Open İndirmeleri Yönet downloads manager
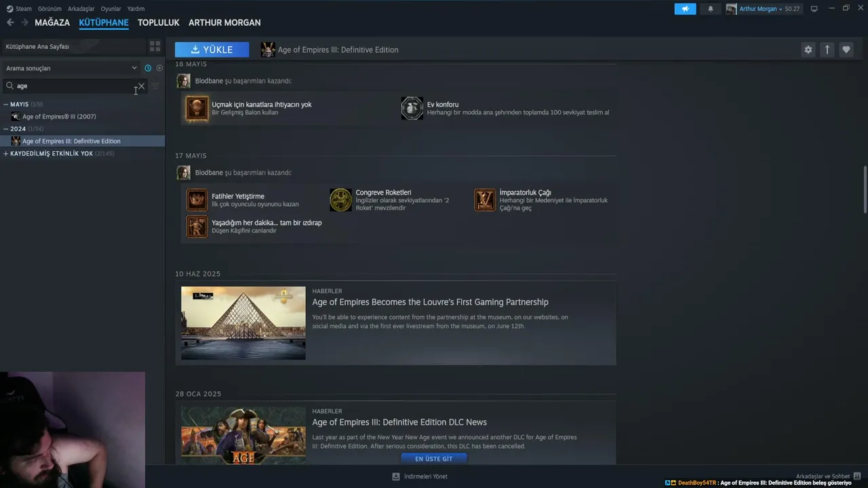The image size is (868, 488). pos(426,476)
